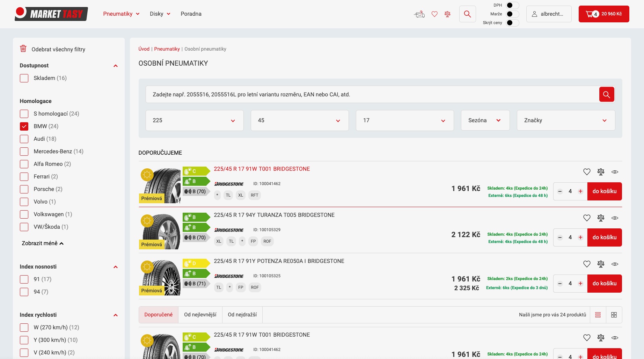Open the Disky menu

tap(160, 14)
